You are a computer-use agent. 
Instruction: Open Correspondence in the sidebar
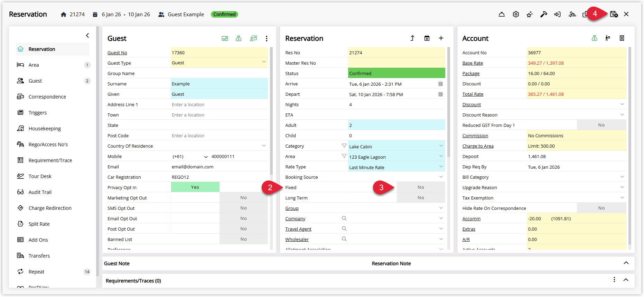click(x=53, y=97)
